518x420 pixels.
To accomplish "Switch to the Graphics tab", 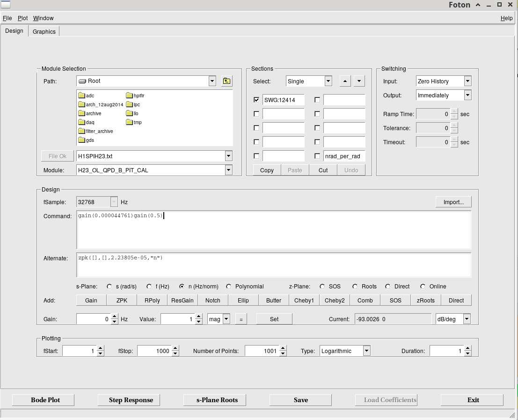I will point(44,32).
